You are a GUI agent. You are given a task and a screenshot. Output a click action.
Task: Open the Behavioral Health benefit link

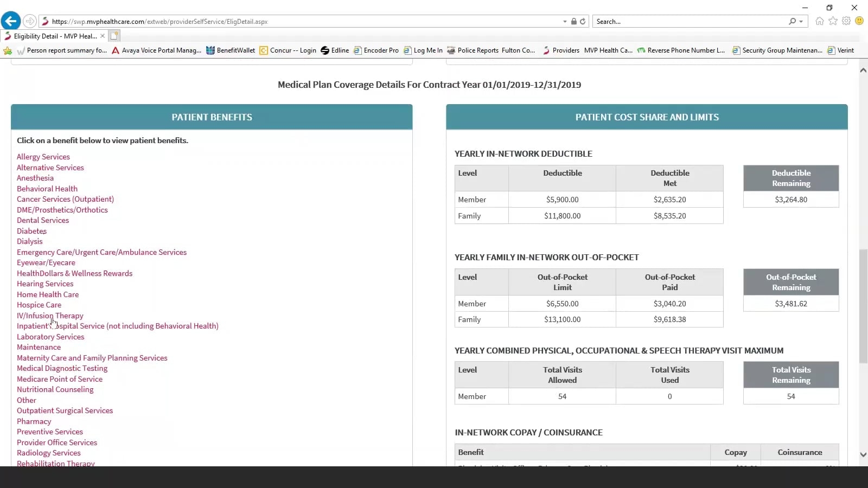47,189
